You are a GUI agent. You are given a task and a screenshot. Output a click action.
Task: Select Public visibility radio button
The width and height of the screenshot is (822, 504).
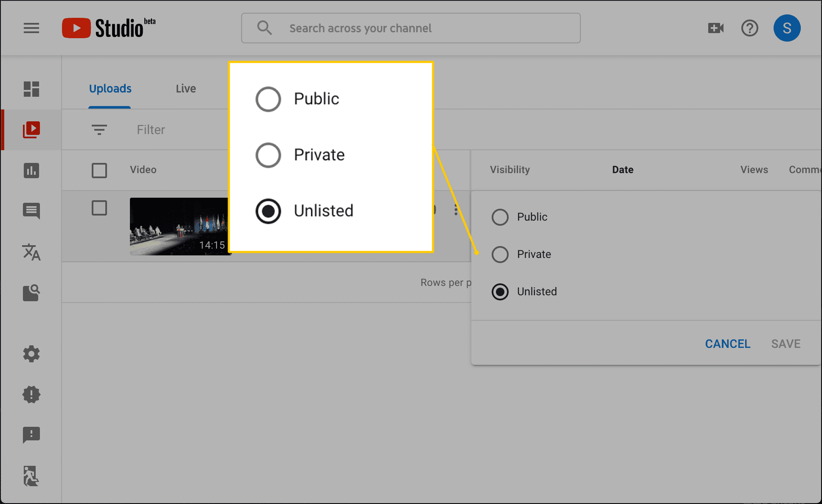[x=499, y=216]
